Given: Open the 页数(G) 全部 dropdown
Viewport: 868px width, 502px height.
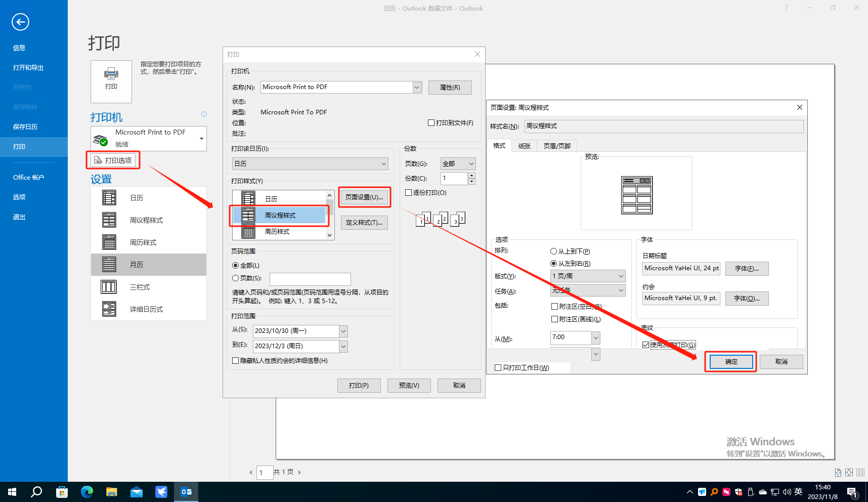Looking at the screenshot, I should 458,164.
